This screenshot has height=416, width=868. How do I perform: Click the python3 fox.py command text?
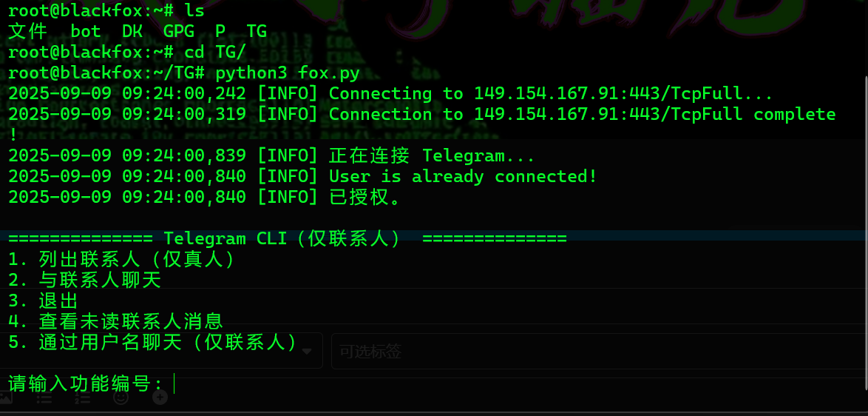[288, 73]
